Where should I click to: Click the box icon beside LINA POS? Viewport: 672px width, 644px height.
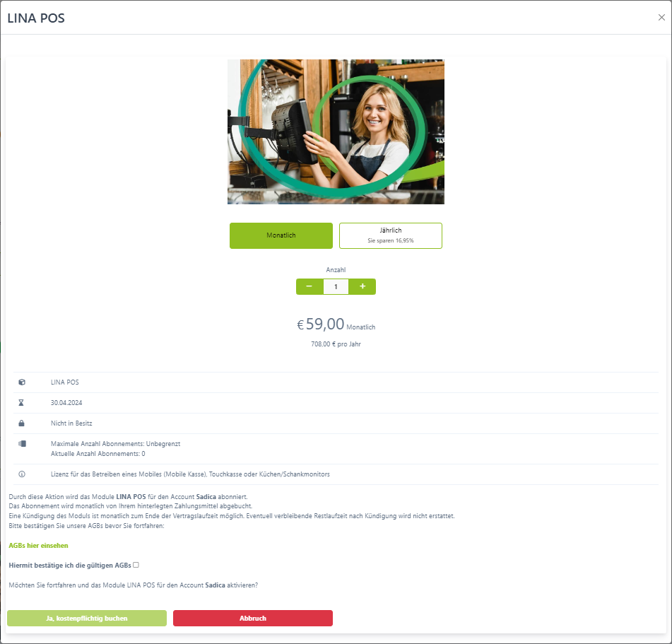22,382
